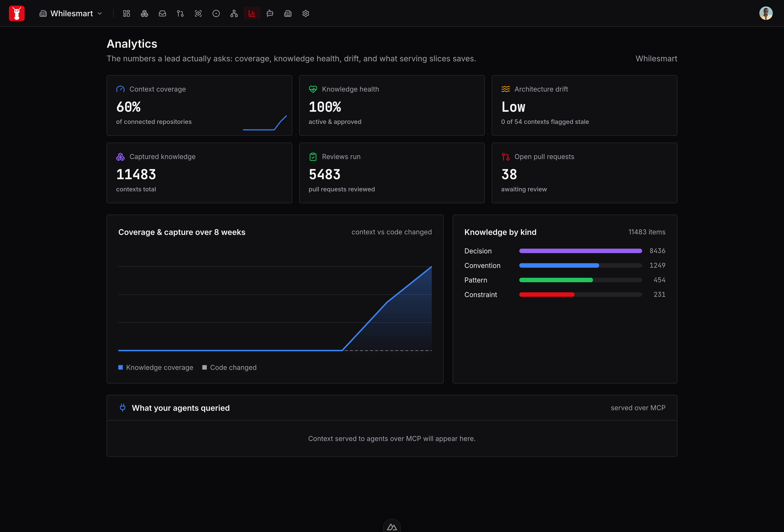
Task: Click the Nuxt devtools icon at page bottom
Action: point(392,526)
